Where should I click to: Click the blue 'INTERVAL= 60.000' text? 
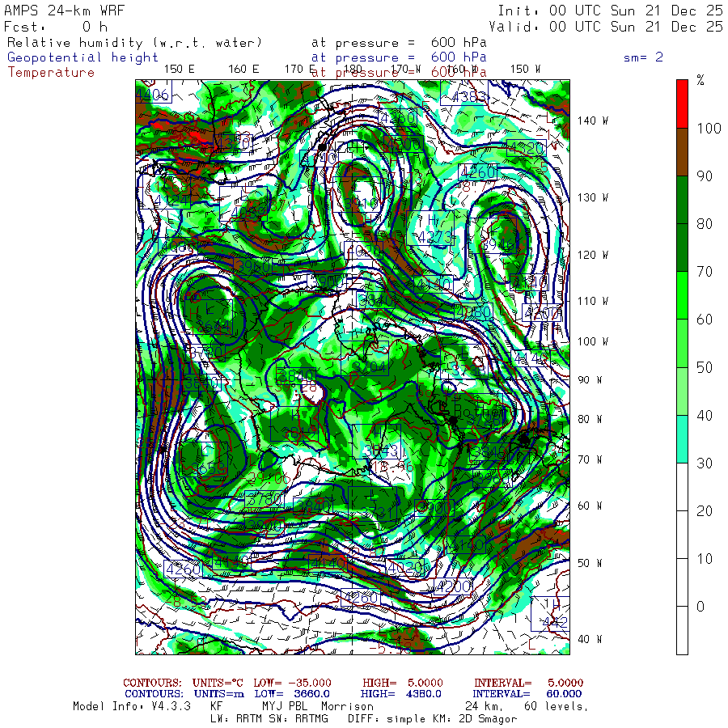tap(527, 694)
